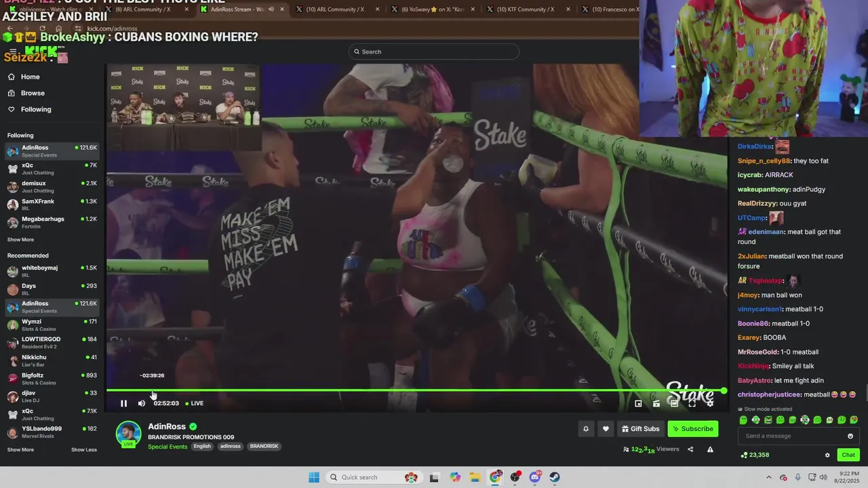Open File Explorer from the taskbar
The image size is (868, 488).
point(475,477)
